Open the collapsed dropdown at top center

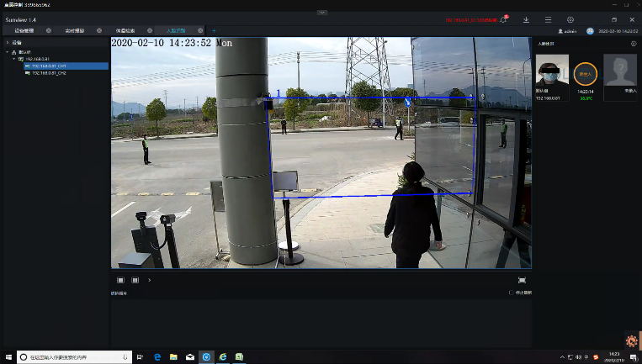(x=321, y=13)
